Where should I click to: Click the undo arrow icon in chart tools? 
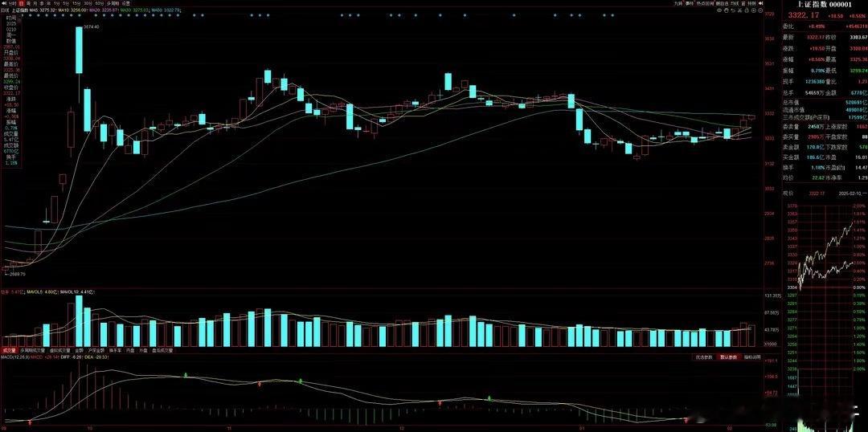click(733, 10)
